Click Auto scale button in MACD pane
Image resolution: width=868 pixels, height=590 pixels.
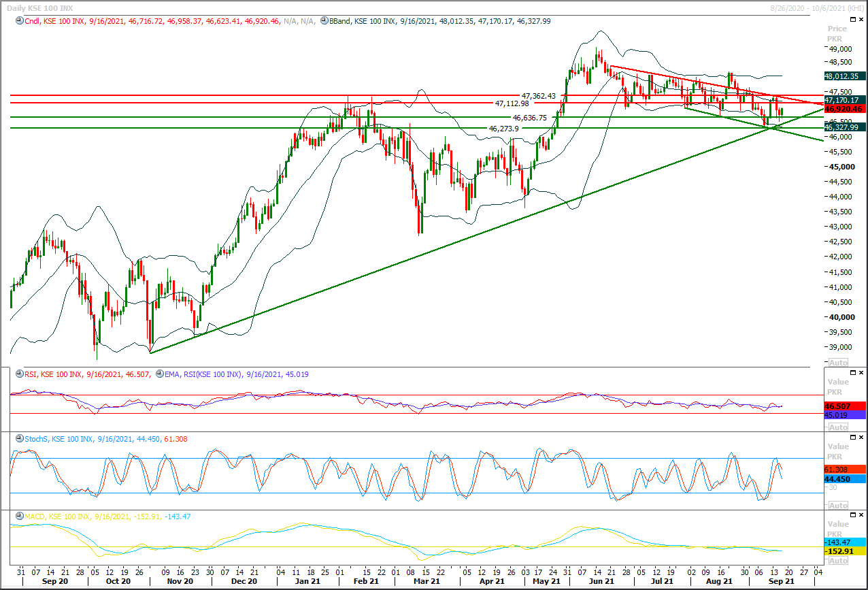coord(839,561)
